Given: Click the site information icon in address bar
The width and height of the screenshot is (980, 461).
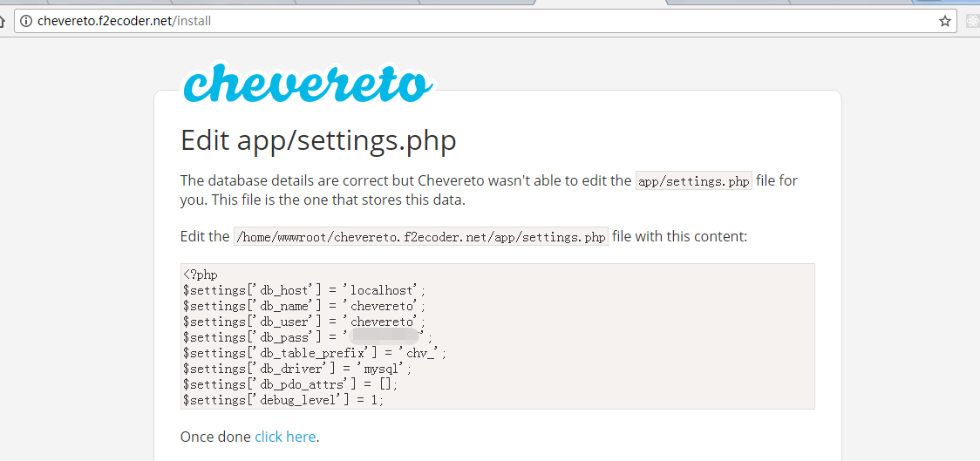Looking at the screenshot, I should pyautogui.click(x=25, y=21).
